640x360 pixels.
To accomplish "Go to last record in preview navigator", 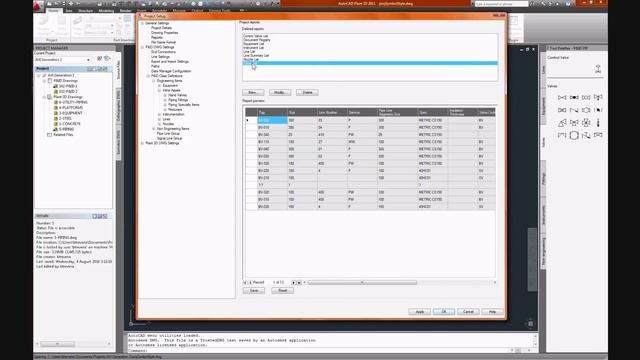I will click(299, 282).
